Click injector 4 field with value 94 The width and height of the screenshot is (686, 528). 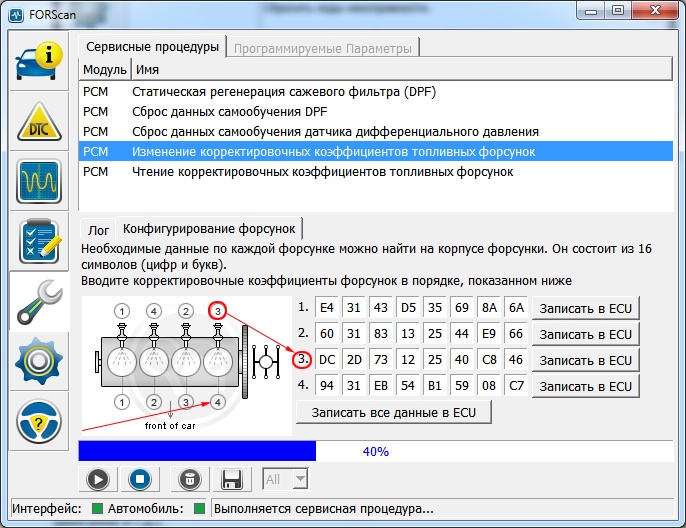point(327,385)
